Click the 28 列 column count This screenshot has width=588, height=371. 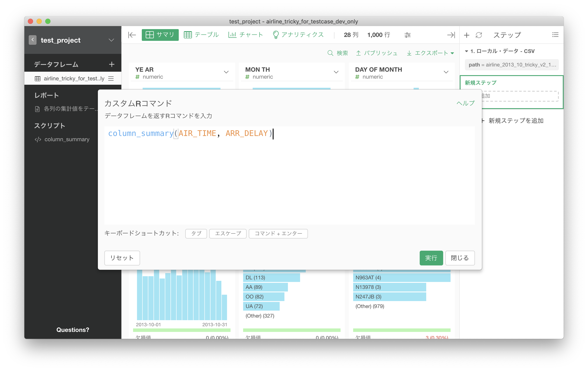351,35
